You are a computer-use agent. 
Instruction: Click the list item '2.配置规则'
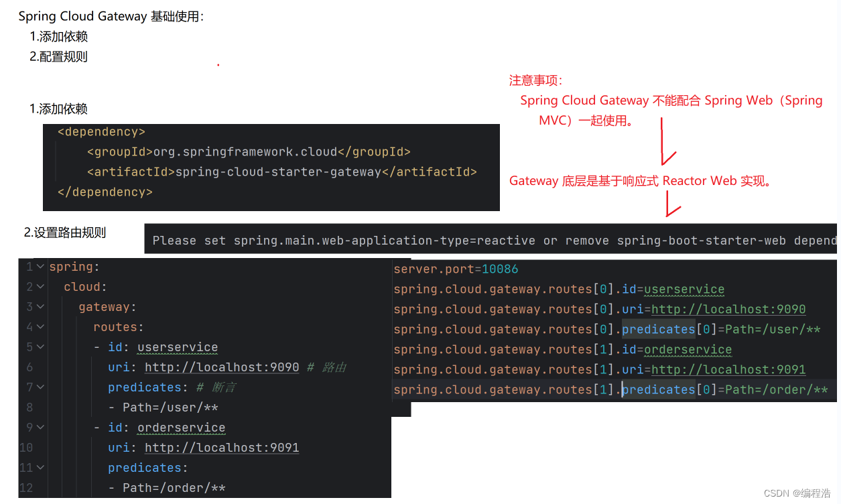(x=58, y=57)
